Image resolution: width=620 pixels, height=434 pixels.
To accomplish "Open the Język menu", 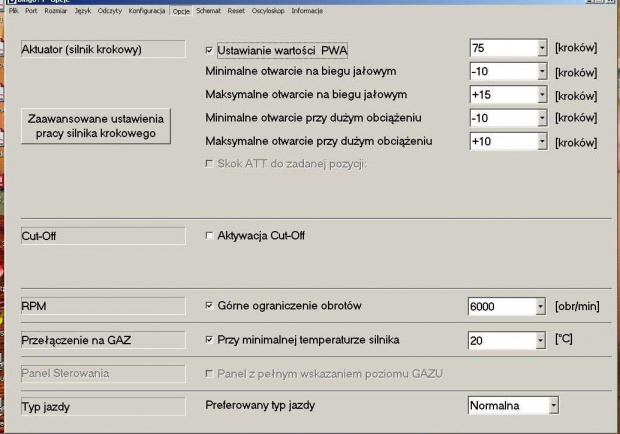I will point(81,10).
